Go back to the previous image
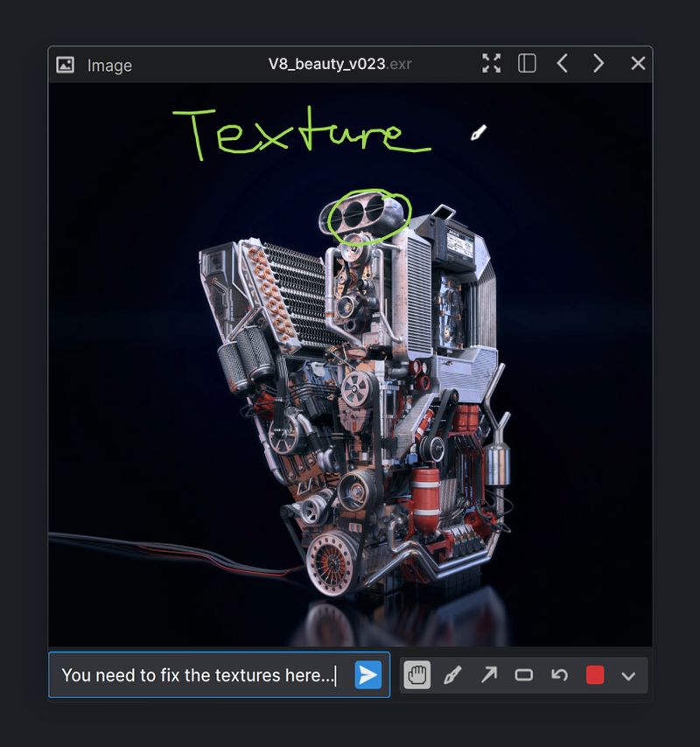 coord(562,64)
